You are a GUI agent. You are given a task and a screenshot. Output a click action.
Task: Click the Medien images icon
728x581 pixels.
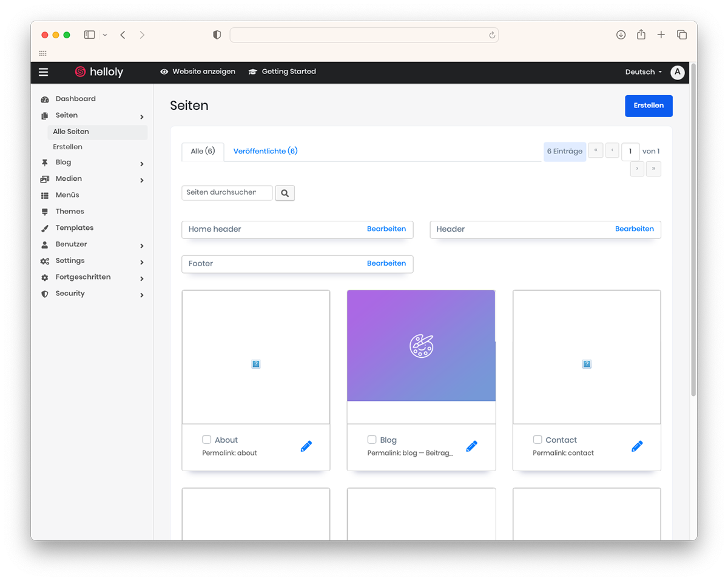pyautogui.click(x=45, y=179)
